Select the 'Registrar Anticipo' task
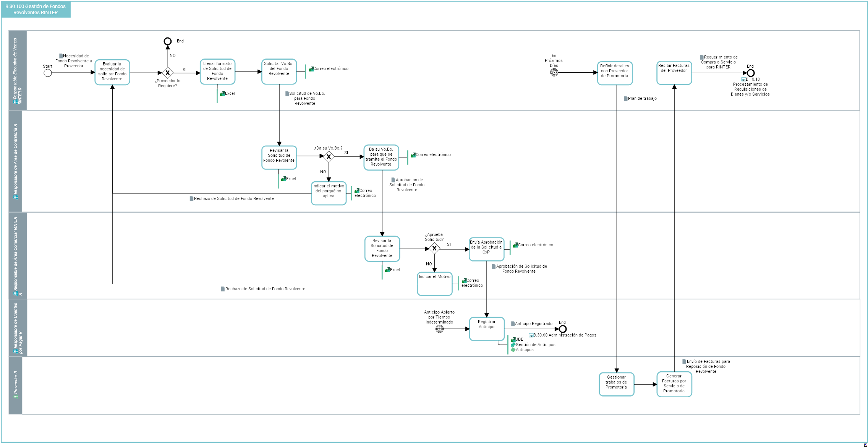 (487, 329)
